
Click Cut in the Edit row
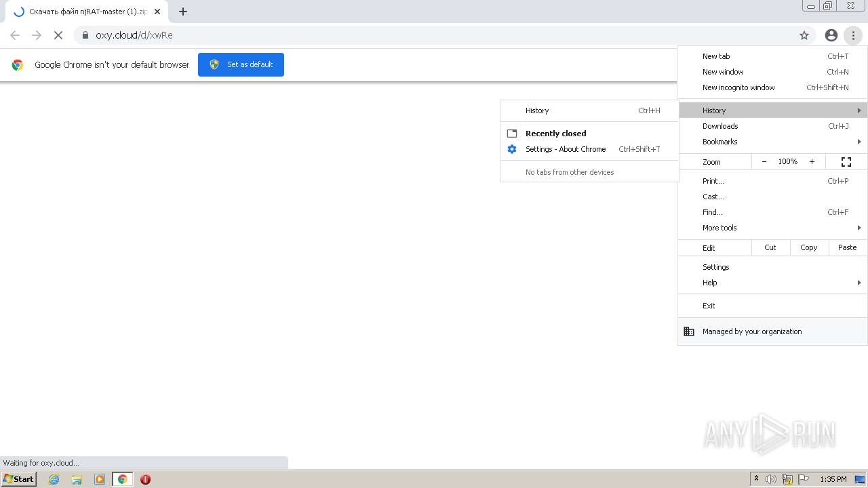pos(770,247)
